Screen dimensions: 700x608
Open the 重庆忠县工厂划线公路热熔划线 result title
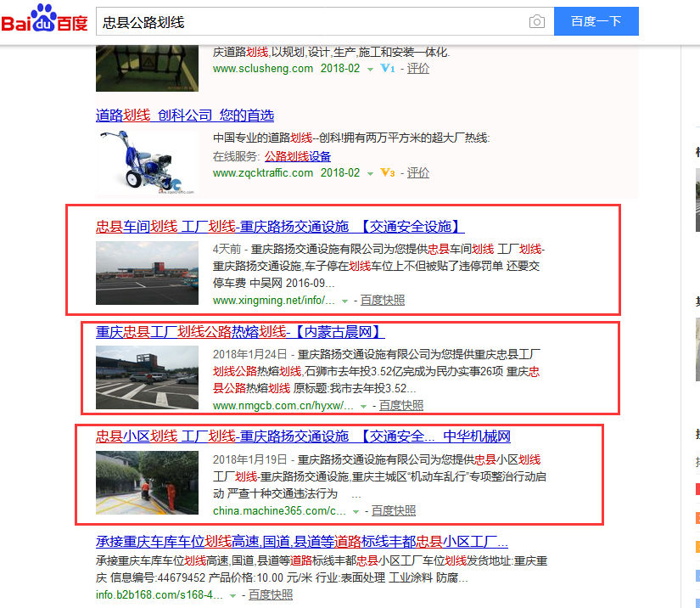(240, 332)
